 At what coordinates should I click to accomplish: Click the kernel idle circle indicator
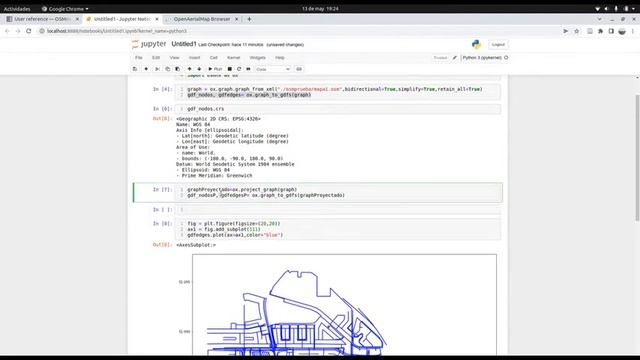pyautogui.click(x=506, y=58)
